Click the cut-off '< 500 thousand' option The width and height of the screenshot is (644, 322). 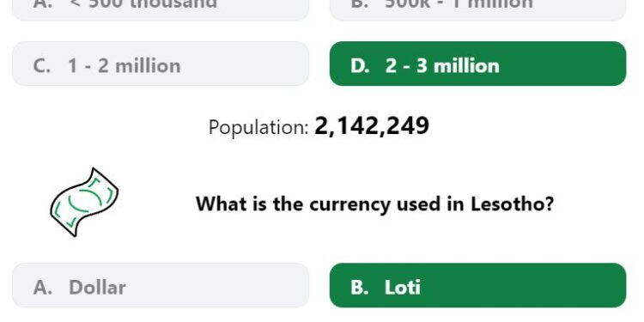point(161,9)
